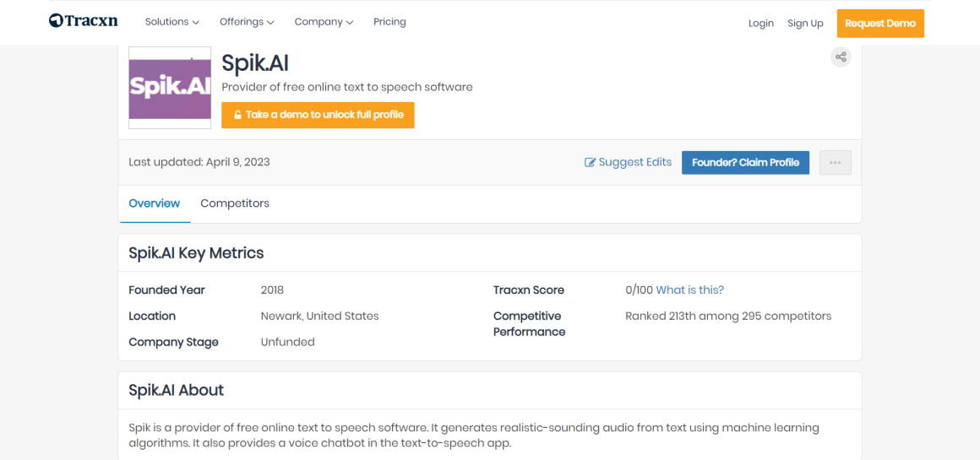This screenshot has width=980, height=460.
Task: Expand the Offerings dropdown menu
Action: [x=247, y=22]
